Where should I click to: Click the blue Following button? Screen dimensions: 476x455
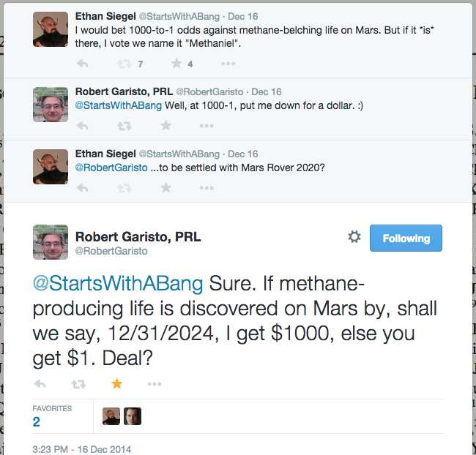[406, 238]
